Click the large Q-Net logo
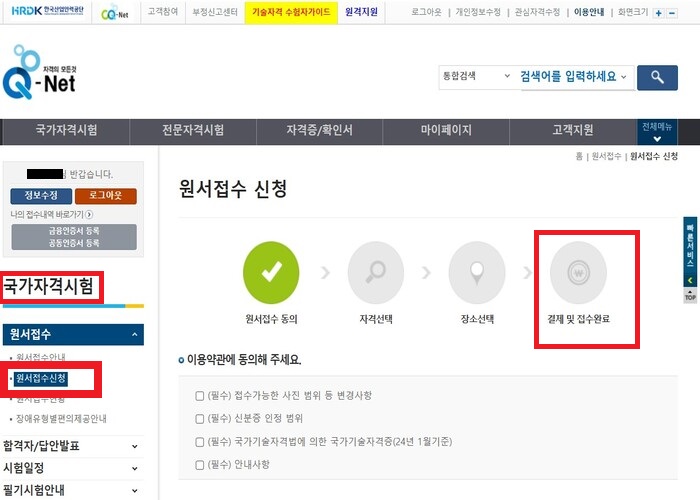The width and height of the screenshot is (700, 500). (x=39, y=73)
